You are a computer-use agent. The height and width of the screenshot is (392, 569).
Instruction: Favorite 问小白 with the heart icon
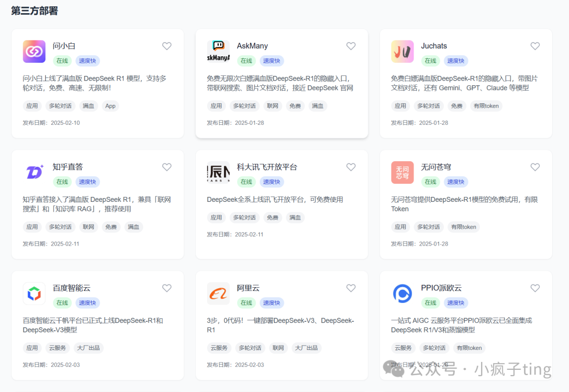[x=167, y=46]
